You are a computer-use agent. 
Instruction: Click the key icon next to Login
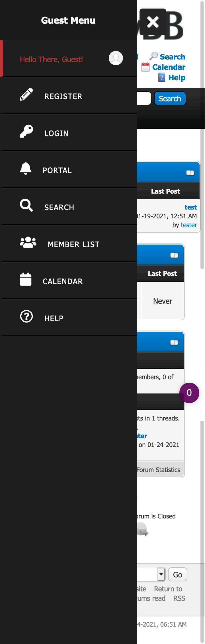click(26, 131)
